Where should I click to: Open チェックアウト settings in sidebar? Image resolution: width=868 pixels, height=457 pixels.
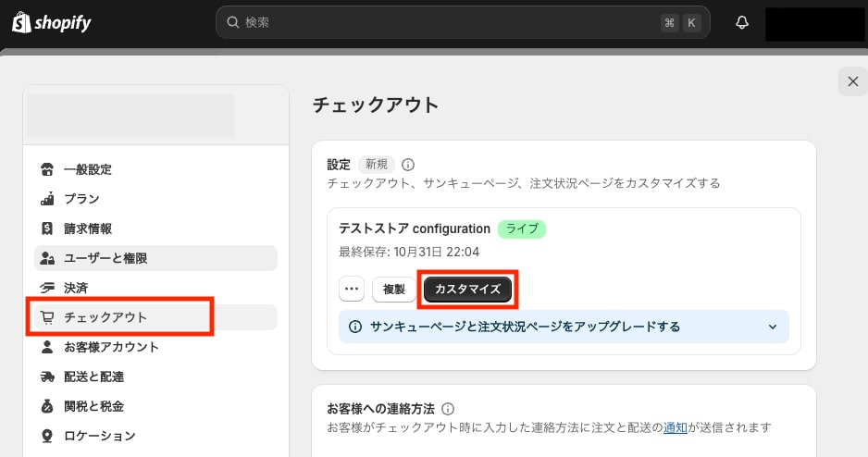(105, 317)
